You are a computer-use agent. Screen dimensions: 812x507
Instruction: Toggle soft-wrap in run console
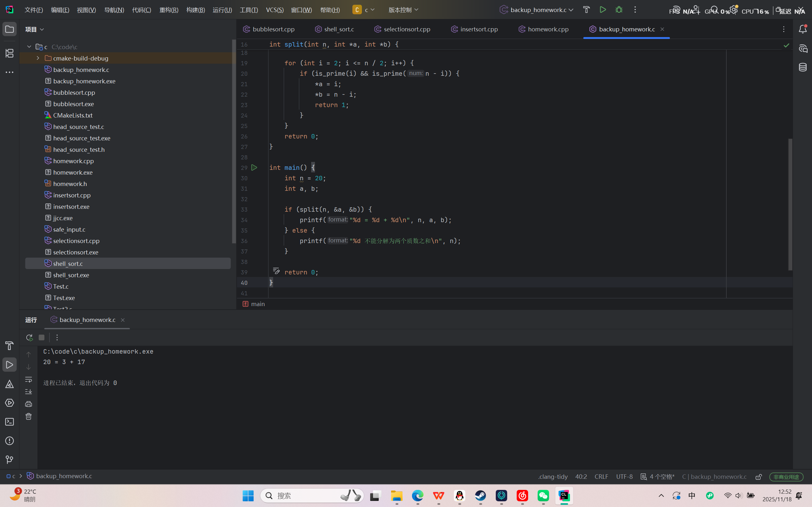tap(29, 380)
